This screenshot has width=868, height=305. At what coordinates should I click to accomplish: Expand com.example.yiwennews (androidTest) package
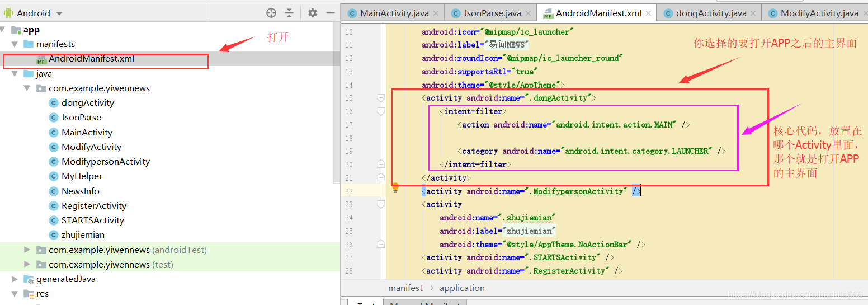27,250
